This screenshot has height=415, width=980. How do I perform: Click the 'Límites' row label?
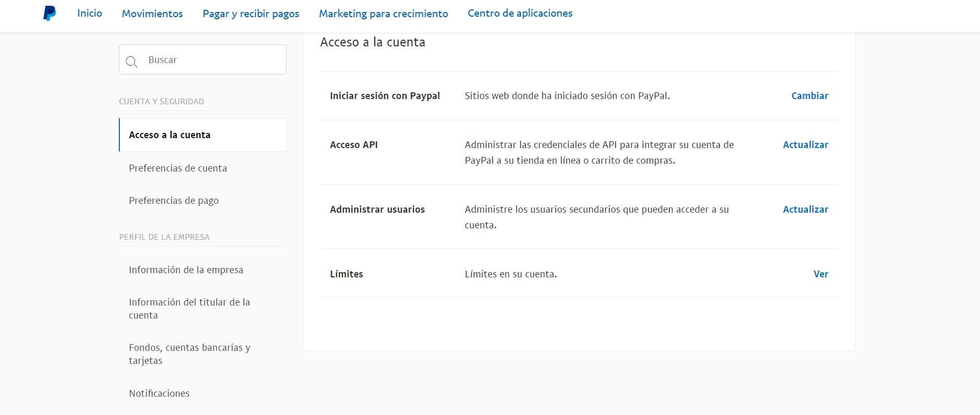pos(346,274)
